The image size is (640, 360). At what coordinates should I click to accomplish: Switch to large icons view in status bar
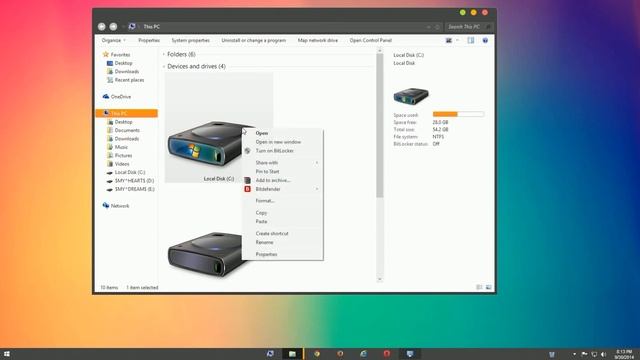(x=489, y=287)
